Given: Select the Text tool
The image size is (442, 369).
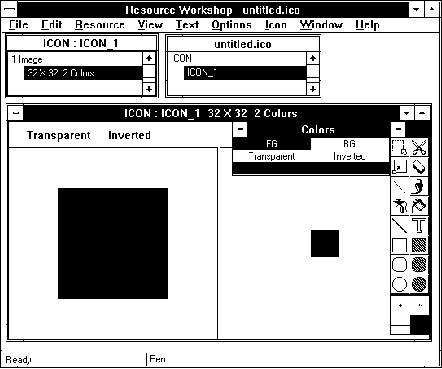Looking at the screenshot, I should [419, 225].
